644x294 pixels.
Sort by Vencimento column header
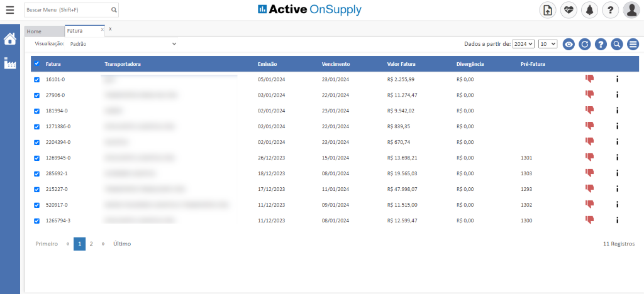(x=336, y=64)
